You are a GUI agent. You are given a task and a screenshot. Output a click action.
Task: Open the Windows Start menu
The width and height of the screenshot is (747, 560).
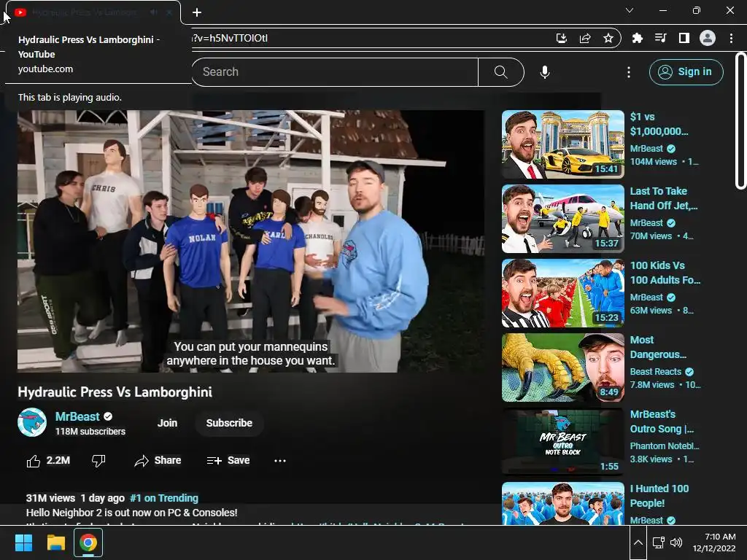click(x=23, y=542)
